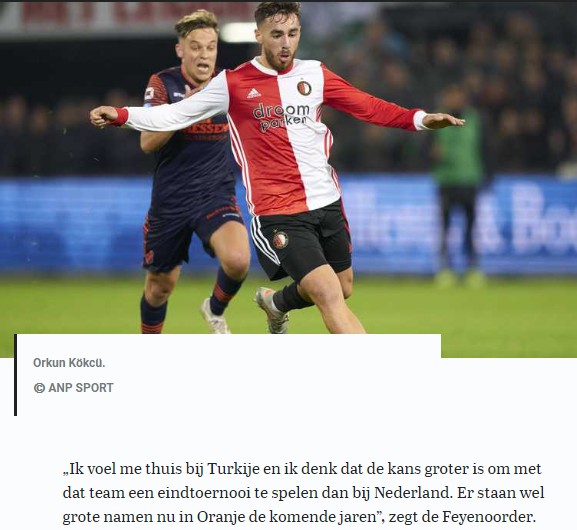Click the sponsor text on the dark jersey

click(x=207, y=129)
